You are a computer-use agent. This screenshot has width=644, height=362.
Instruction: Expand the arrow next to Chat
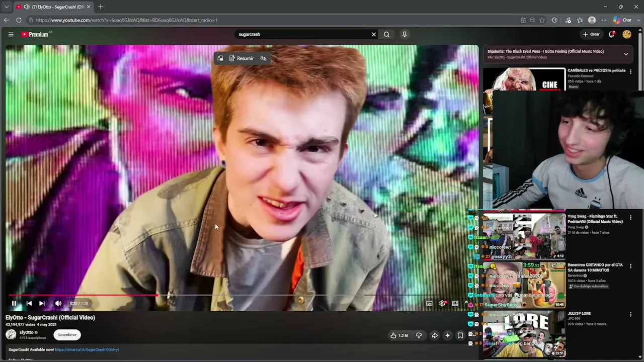point(638,20)
